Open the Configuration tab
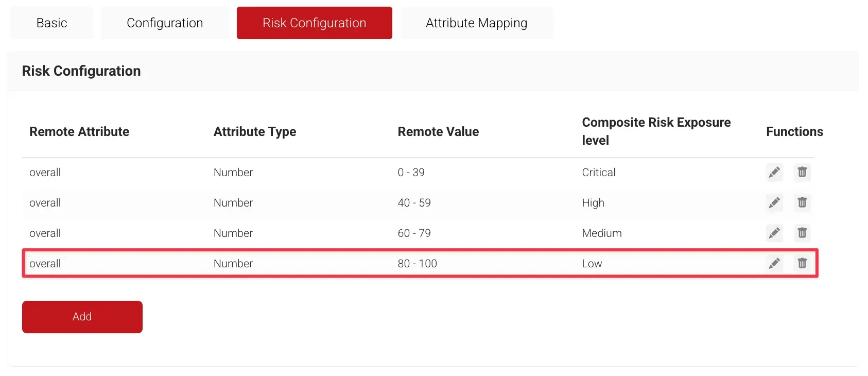 (x=165, y=23)
